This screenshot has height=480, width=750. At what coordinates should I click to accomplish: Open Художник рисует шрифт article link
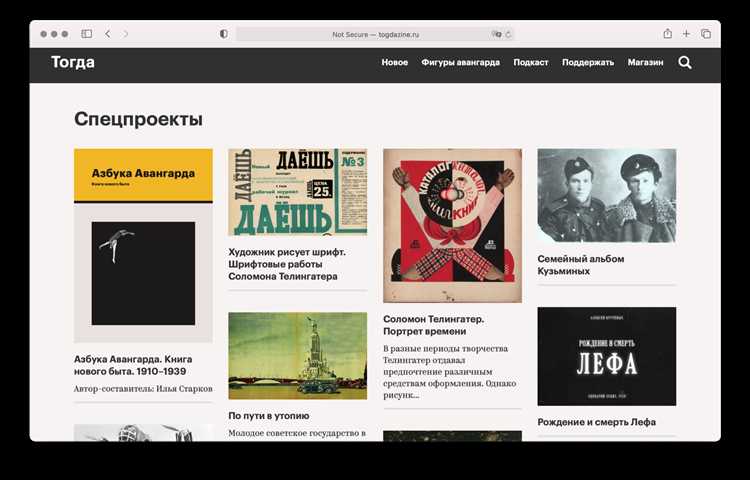pyautogui.click(x=287, y=264)
